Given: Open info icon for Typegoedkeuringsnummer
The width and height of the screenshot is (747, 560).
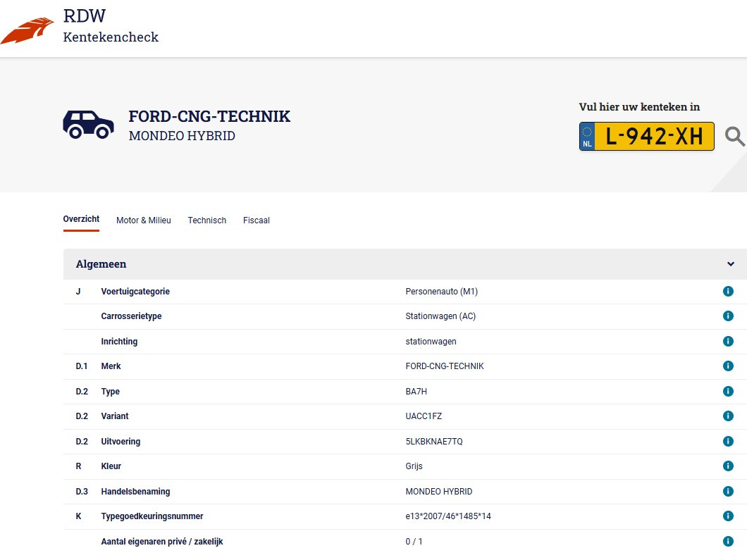Looking at the screenshot, I should pos(728,516).
